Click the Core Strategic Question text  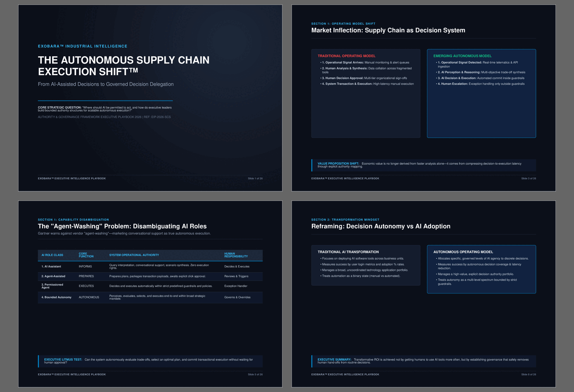(105, 109)
